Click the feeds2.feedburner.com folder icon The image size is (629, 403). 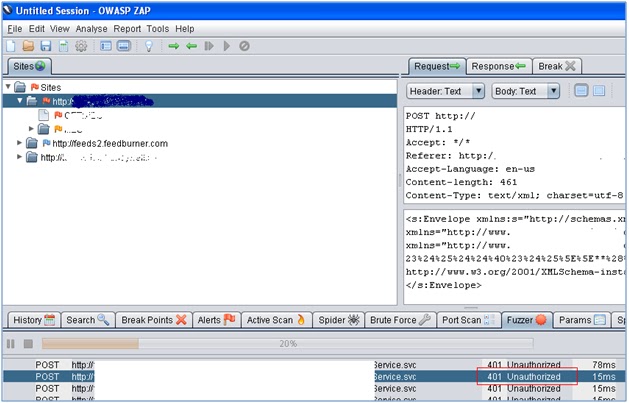click(x=32, y=143)
